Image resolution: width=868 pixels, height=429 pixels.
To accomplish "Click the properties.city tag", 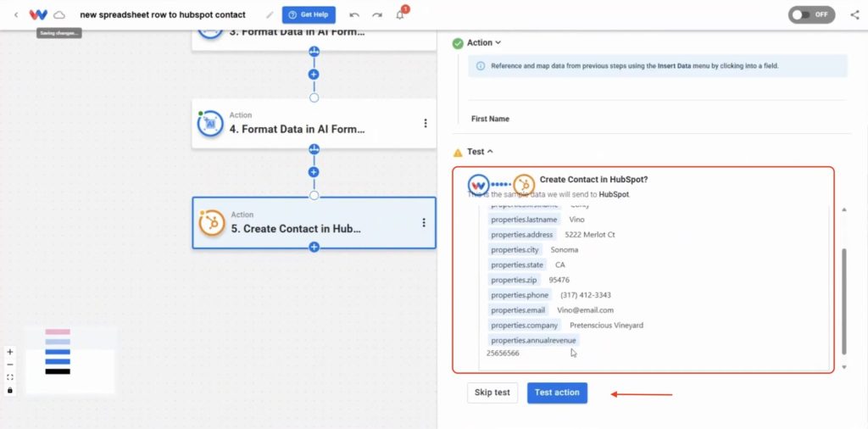I will pos(515,249).
